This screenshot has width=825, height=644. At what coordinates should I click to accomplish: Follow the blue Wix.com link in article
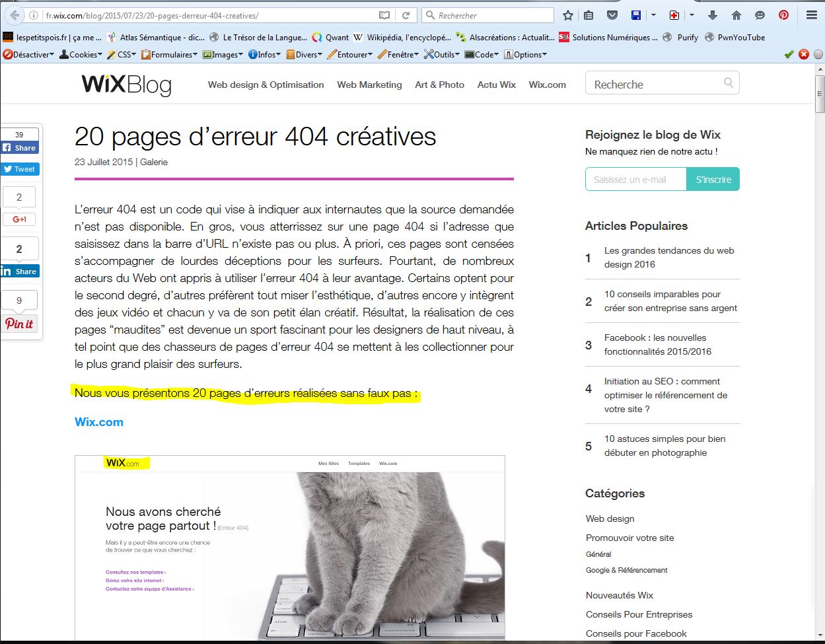(99, 422)
